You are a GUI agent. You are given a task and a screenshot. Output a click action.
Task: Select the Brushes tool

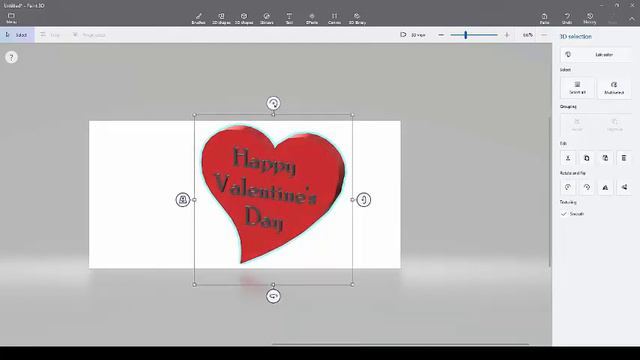[198, 18]
